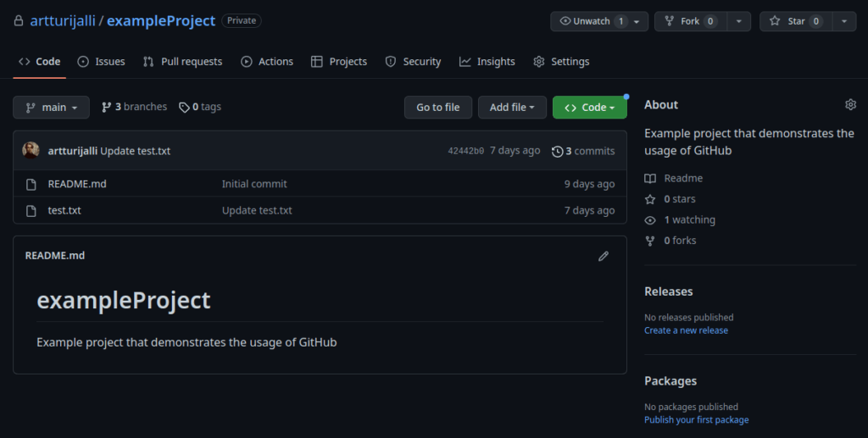Expand the main branch selector
Viewport: 868px width, 438px height.
(51, 108)
